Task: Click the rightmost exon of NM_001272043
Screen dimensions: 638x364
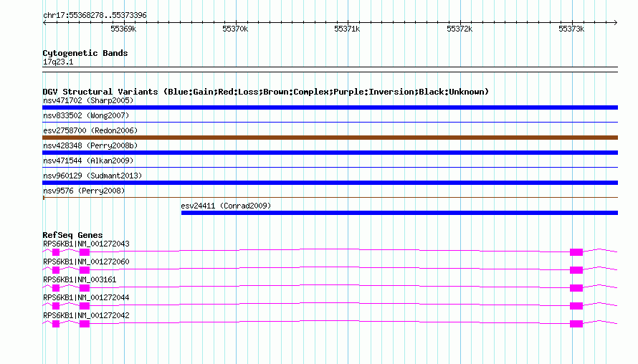Action: (576, 252)
